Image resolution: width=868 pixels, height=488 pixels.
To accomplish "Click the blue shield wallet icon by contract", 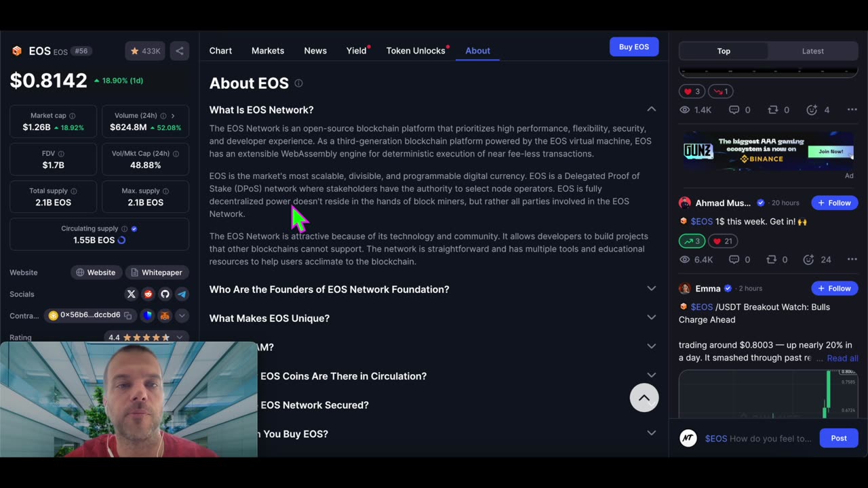I will pos(147,316).
